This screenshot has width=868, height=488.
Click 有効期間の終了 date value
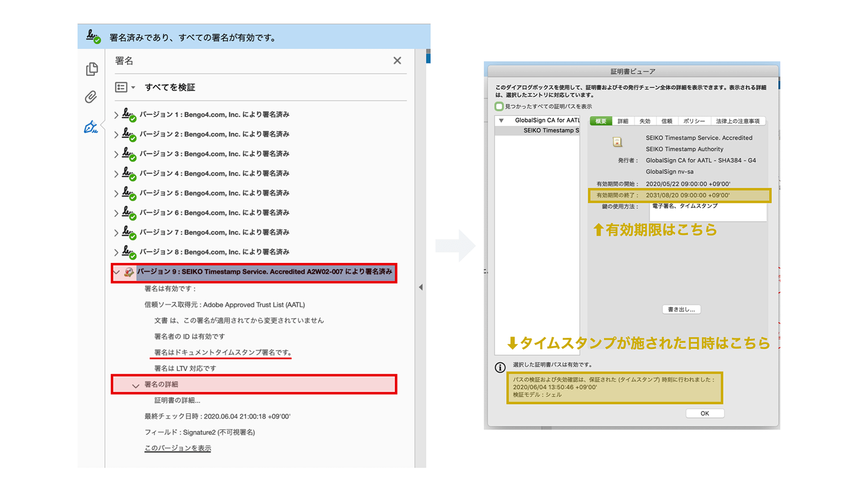coord(688,195)
